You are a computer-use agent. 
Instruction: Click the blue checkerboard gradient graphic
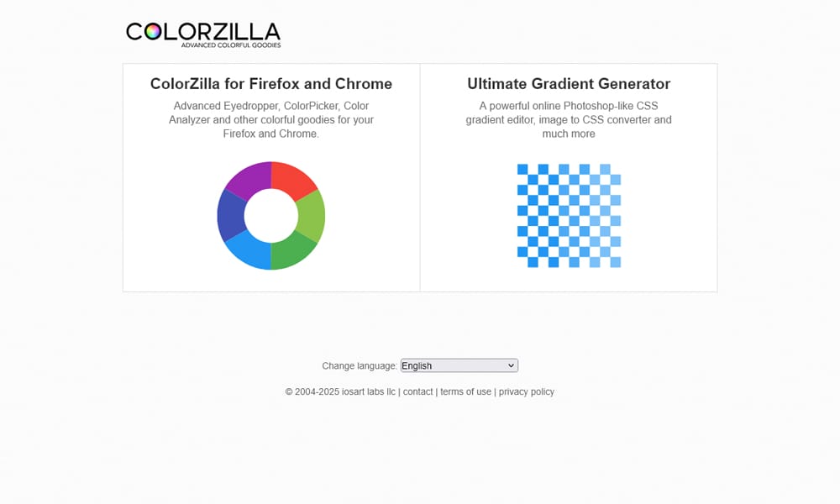coord(570,216)
